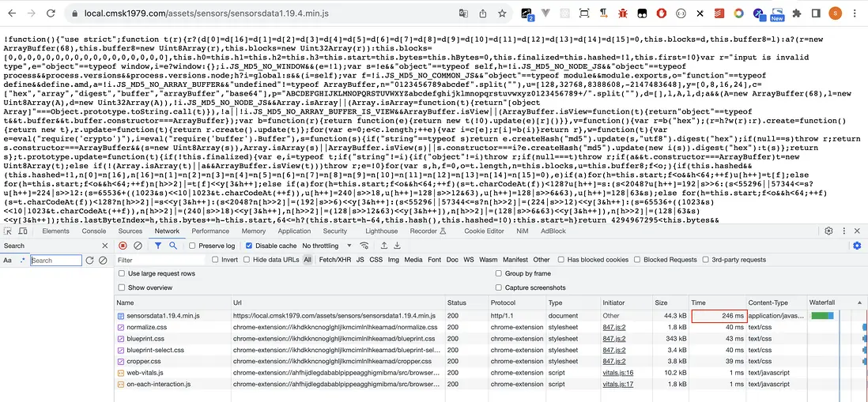Open the Cookie Editor tab
This screenshot has height=402, width=868.
485,231
